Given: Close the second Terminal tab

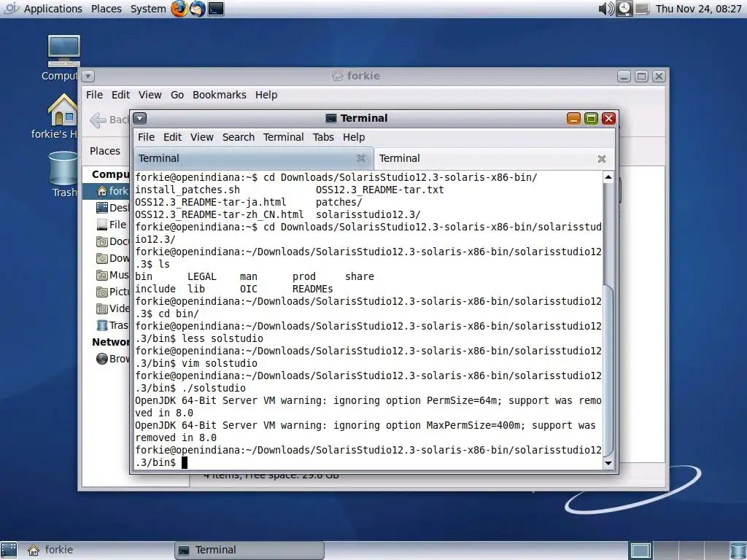Looking at the screenshot, I should click(x=602, y=158).
